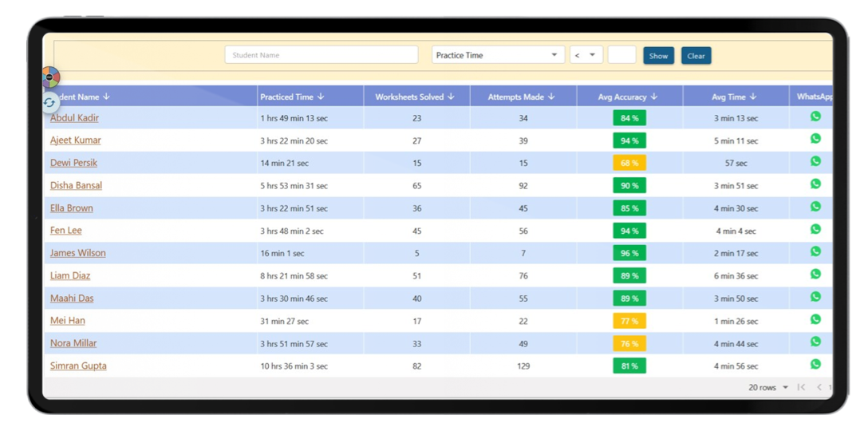Click the Attempts Made column header
This screenshot has width=868, height=431.
tap(515, 97)
